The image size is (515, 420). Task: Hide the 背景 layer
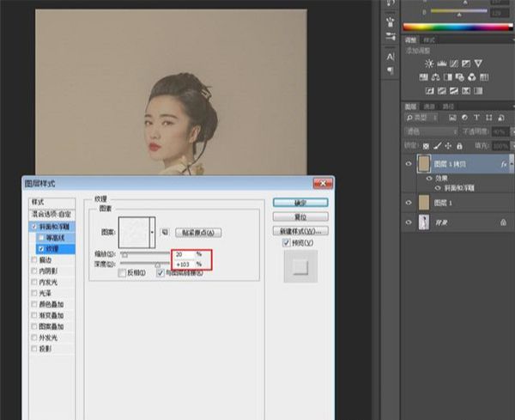tap(409, 222)
